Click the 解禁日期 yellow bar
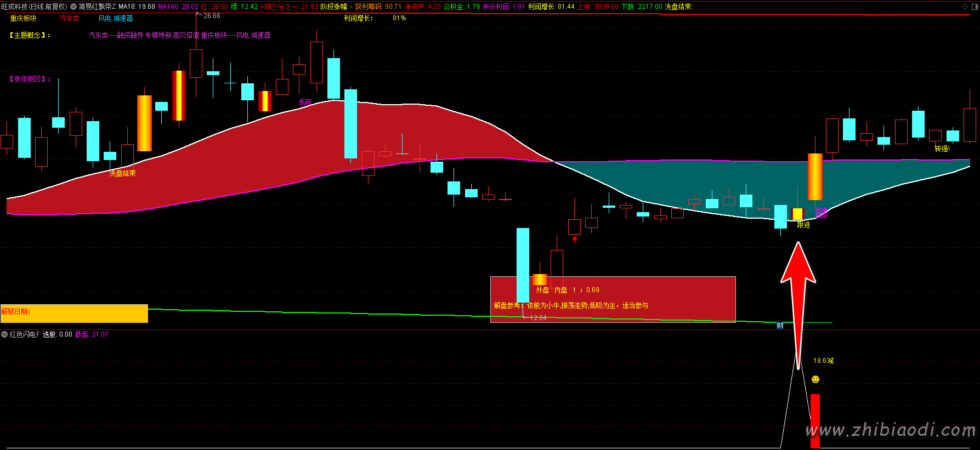This screenshot has height=450, width=980. (74, 314)
